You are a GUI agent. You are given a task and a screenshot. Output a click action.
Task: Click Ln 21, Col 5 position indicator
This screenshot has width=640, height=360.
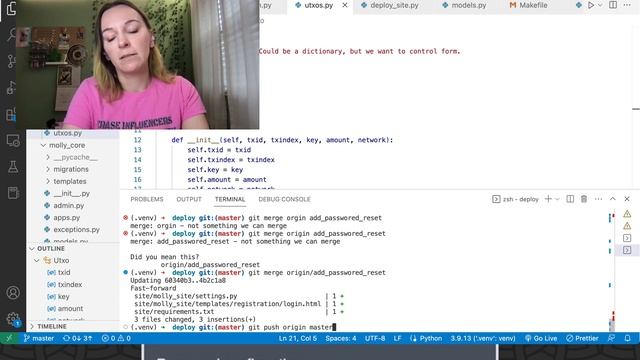click(x=298, y=338)
